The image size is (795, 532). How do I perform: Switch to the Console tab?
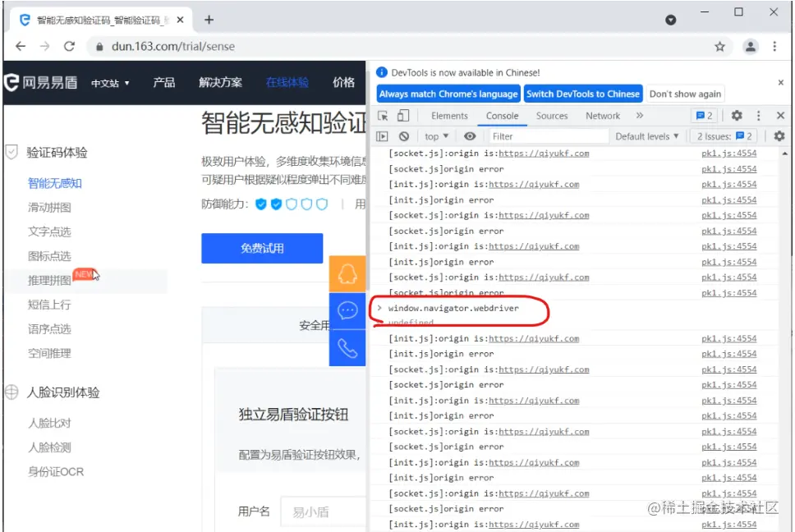click(x=502, y=116)
